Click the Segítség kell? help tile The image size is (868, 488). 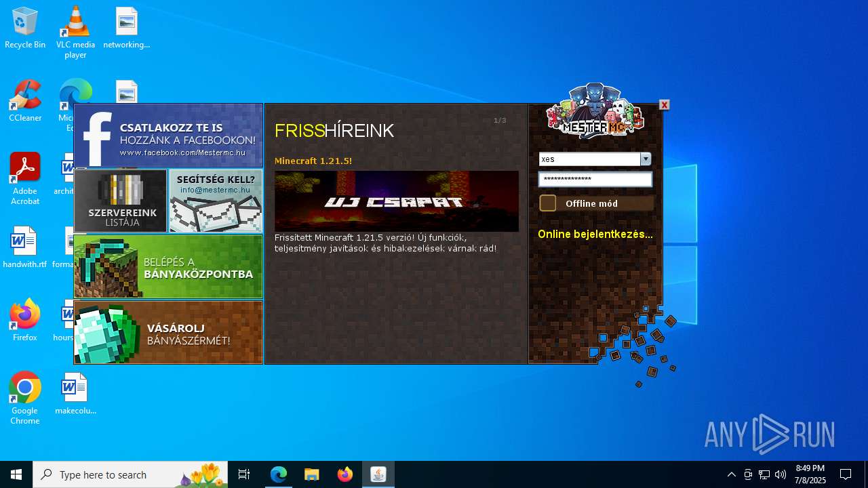point(216,201)
